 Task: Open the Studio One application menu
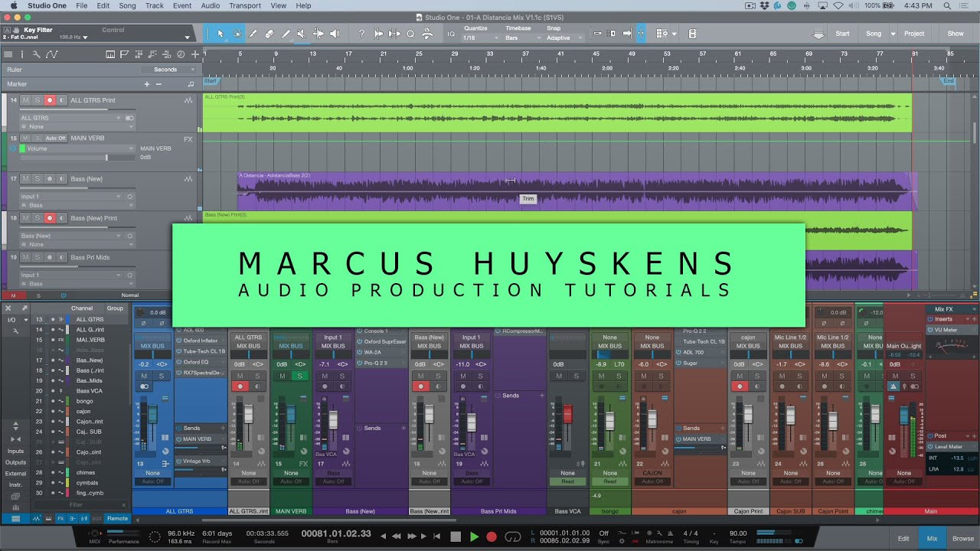point(46,5)
